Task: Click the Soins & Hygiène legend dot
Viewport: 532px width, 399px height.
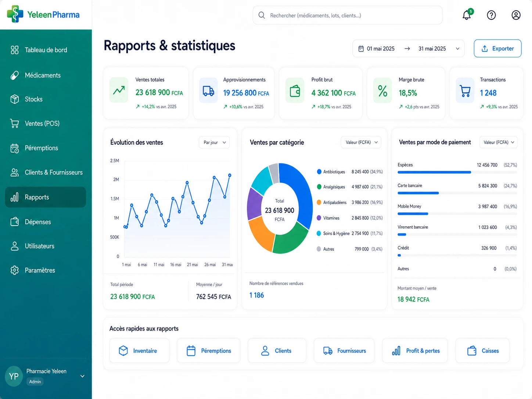Action: point(319,233)
